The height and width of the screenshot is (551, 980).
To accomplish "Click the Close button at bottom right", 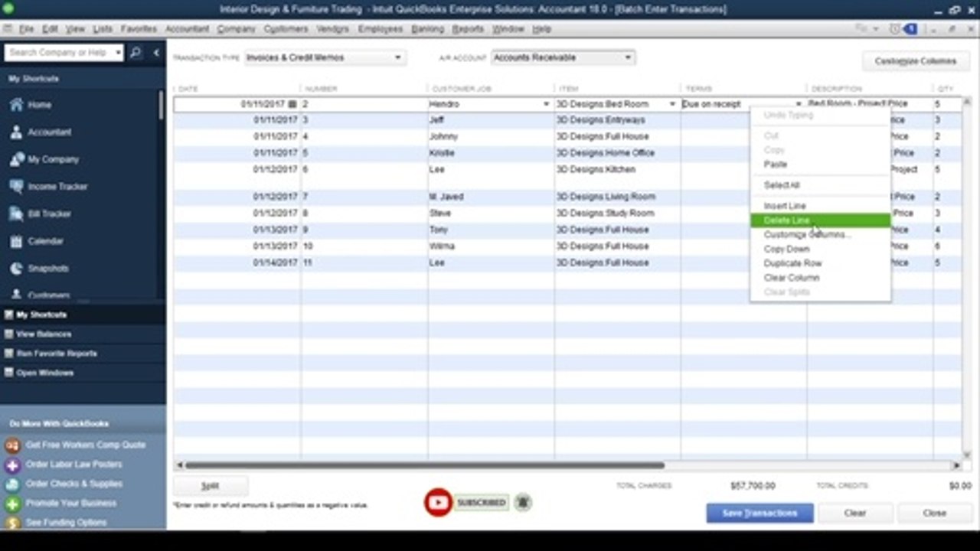I will coord(934,514).
